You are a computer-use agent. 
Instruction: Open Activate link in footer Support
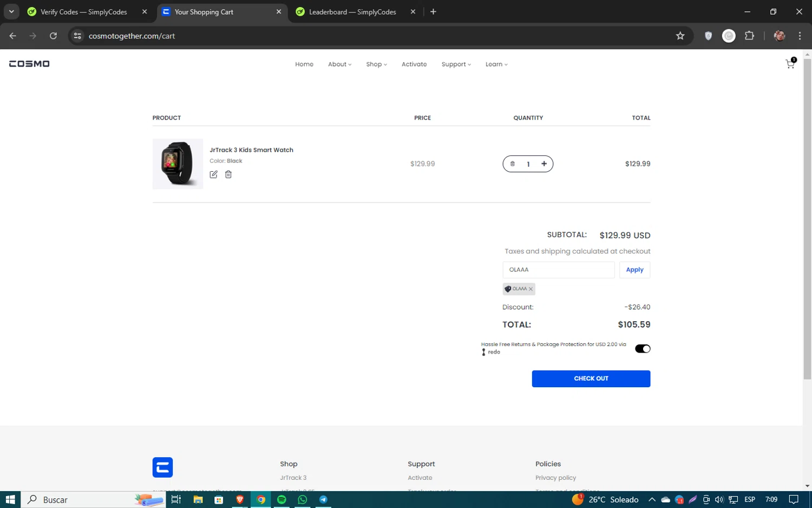coord(420,478)
